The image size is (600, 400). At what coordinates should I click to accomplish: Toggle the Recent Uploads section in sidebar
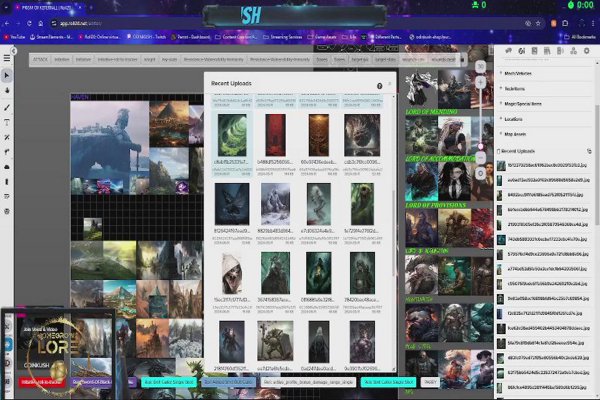(x=516, y=151)
